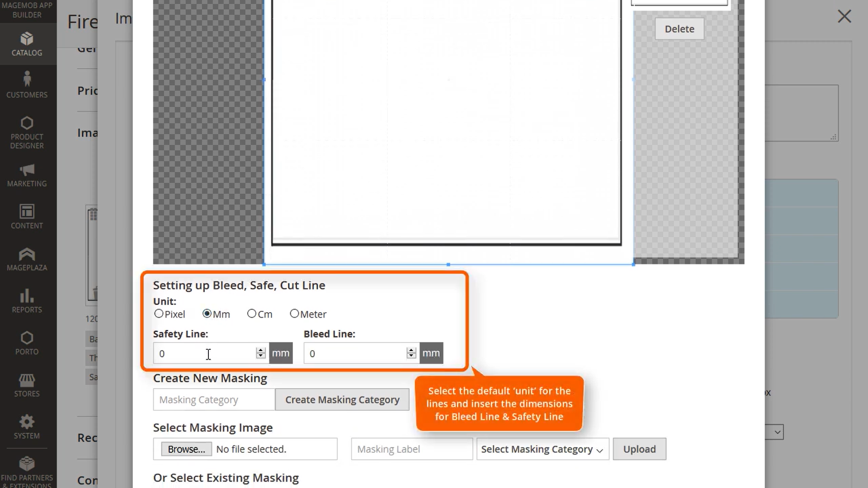Select Cm unit radio button
This screenshot has width=868, height=488.
[251, 314]
